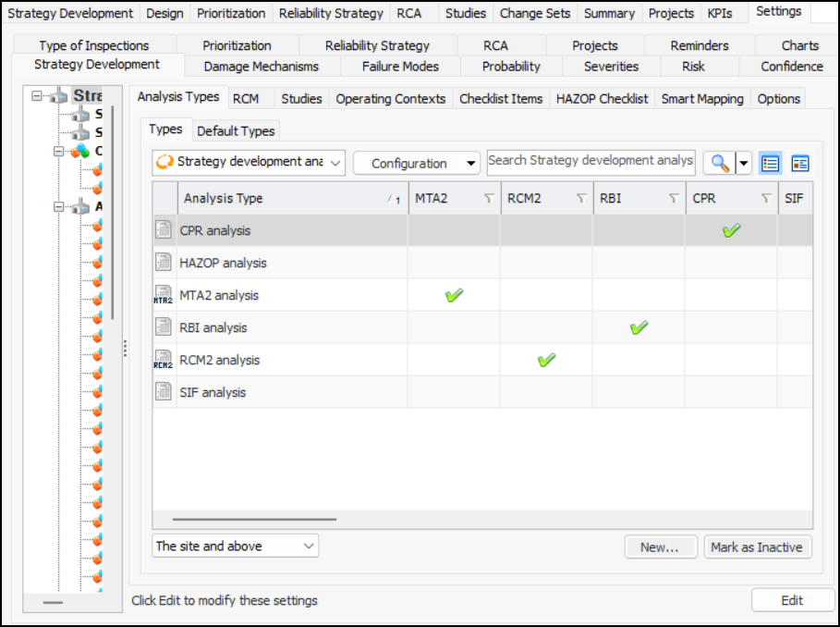
Task: Click the CPR analysis document icon
Action: [x=164, y=231]
